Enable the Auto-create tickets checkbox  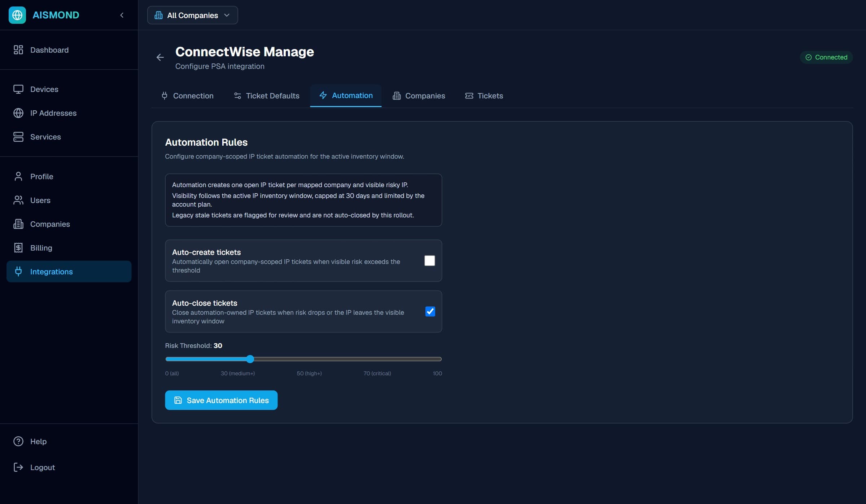click(429, 261)
